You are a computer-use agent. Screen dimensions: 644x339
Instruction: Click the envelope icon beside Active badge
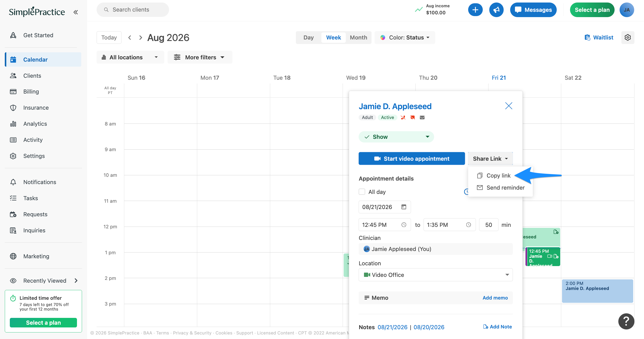[x=422, y=117]
